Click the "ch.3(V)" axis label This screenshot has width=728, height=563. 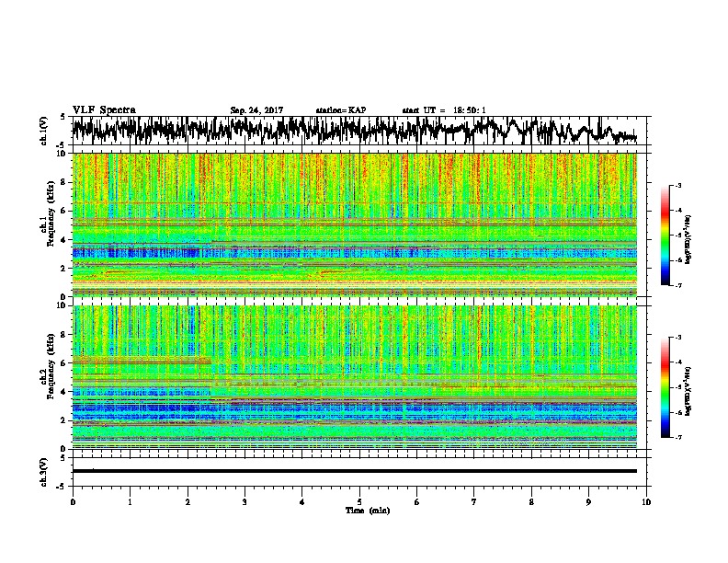coord(43,472)
